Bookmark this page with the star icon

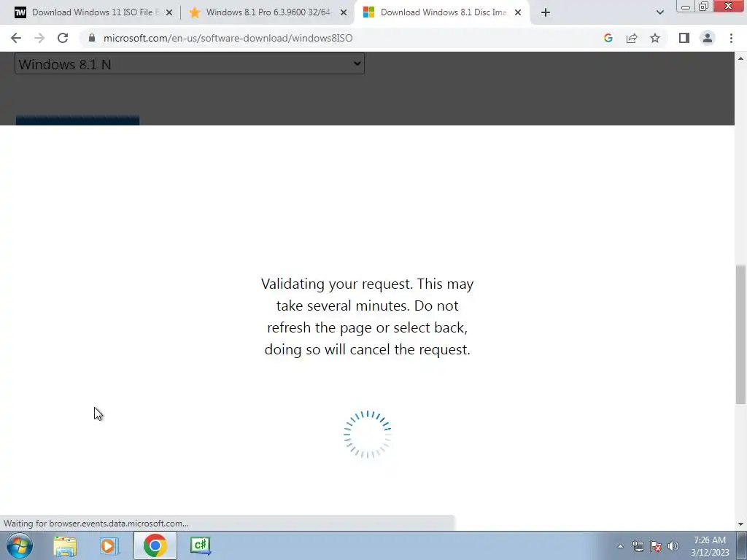[x=655, y=38]
